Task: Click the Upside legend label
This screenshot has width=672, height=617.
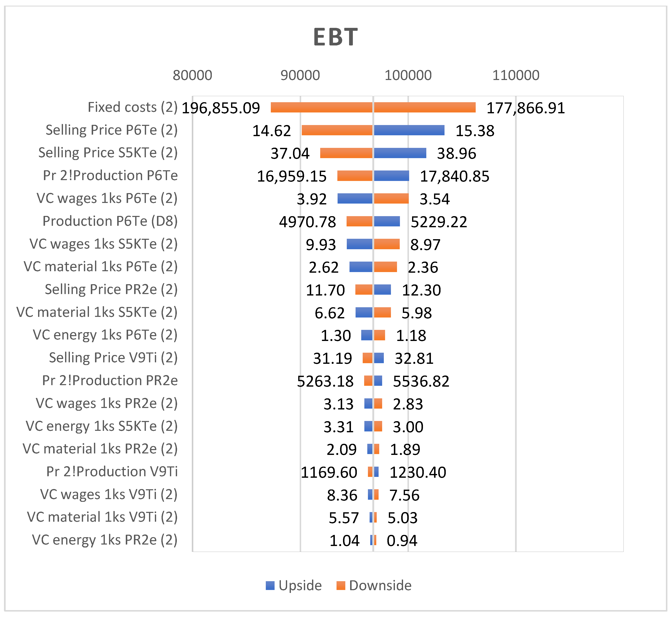Action: pos(300,585)
